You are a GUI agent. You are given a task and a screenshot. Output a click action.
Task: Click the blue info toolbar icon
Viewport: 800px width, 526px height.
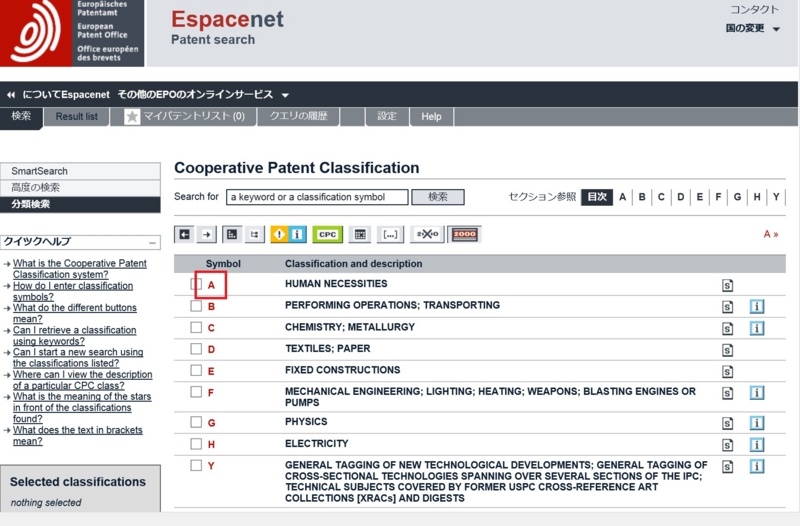(x=296, y=235)
